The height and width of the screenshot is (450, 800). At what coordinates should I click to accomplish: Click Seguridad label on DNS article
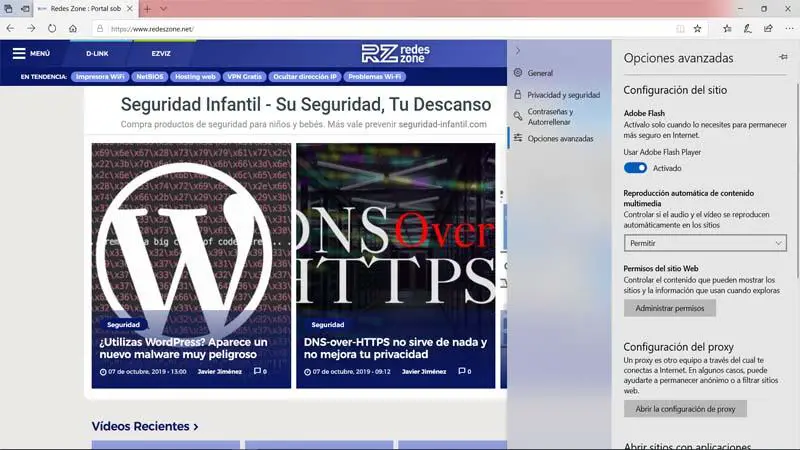click(x=328, y=324)
